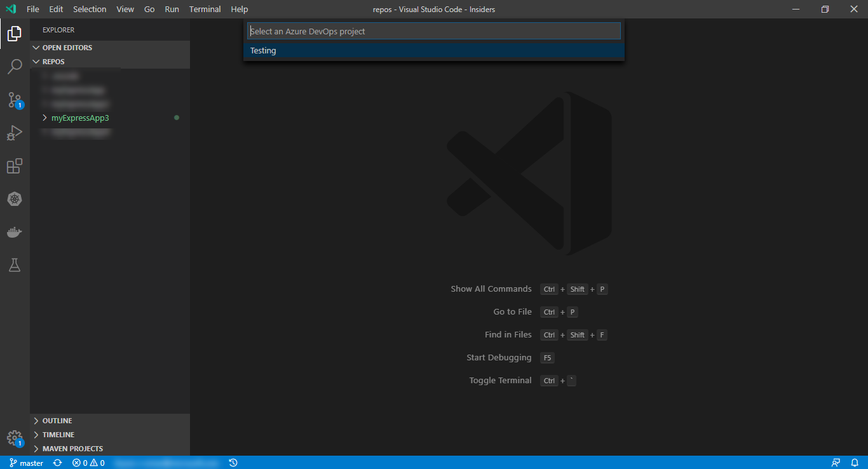Viewport: 868px width, 469px height.
Task: Expand the Timeline section
Action: [110, 435]
